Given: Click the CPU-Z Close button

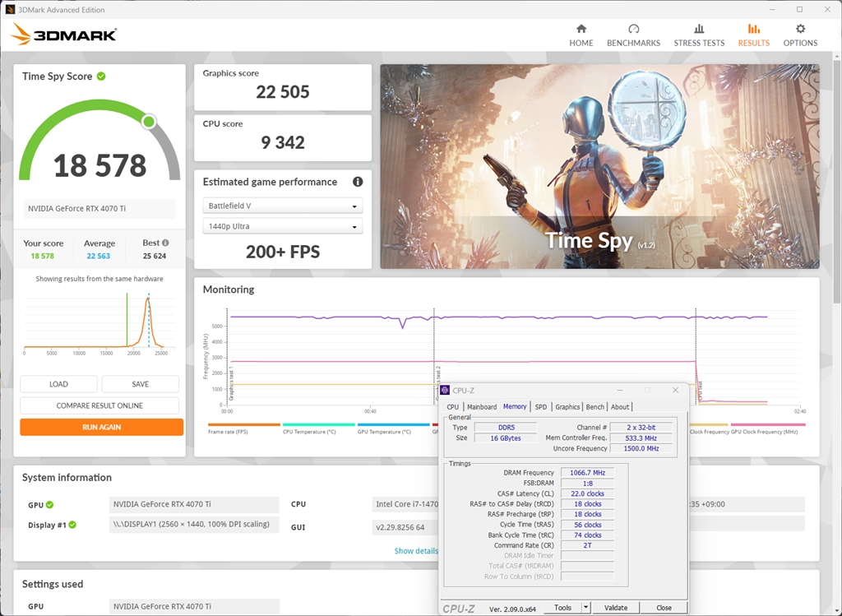Looking at the screenshot, I should tap(664, 608).
